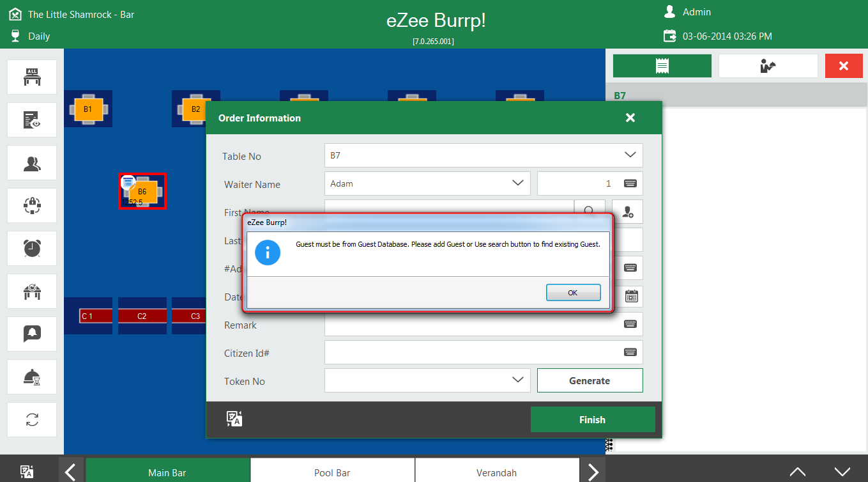
Task: Click The Little Shamrock - Bar title
Action: coord(81,14)
